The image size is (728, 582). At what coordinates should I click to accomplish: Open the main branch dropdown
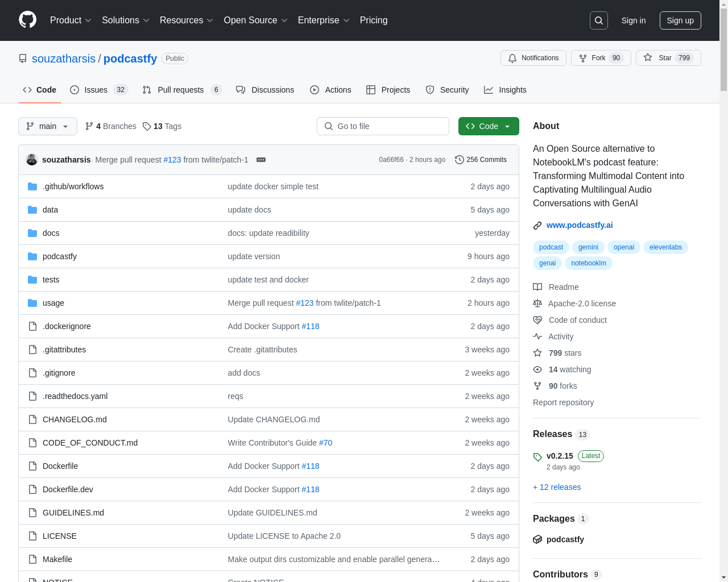tap(48, 126)
